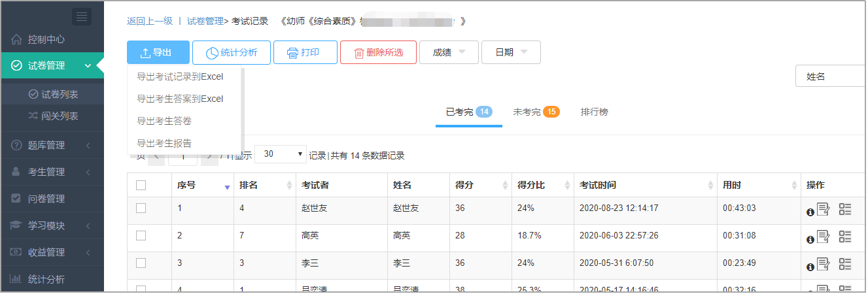Tick the select-all checkbox in table header
Viewport: 868px width, 294px height.
[x=141, y=186]
